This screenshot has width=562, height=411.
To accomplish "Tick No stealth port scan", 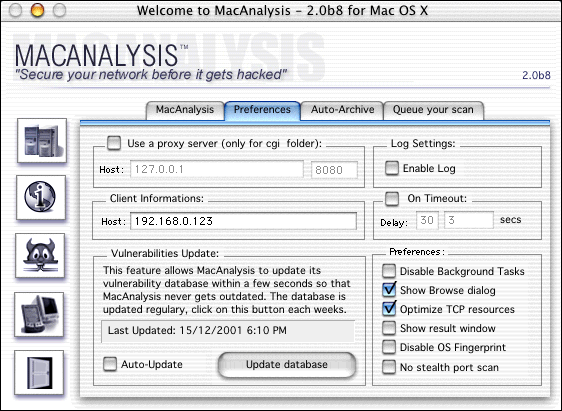I will point(389,367).
